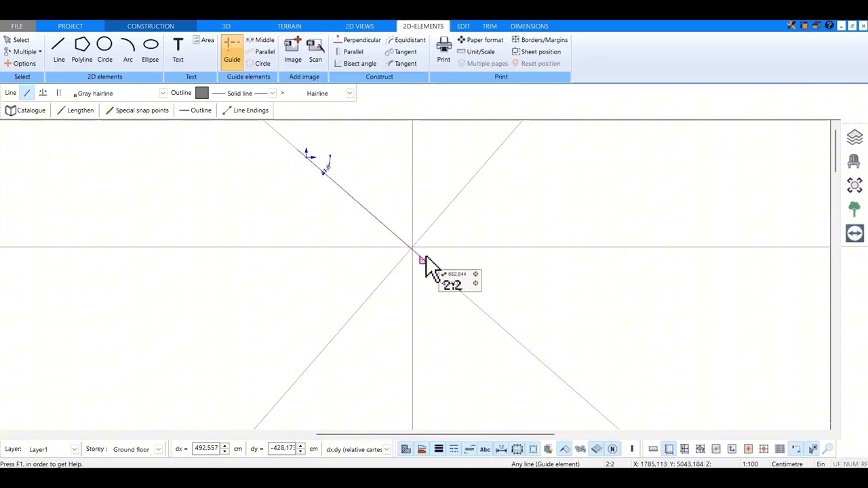This screenshot has width=868, height=488.
Task: Expand the Hairline width dropdown
Action: pyautogui.click(x=349, y=94)
